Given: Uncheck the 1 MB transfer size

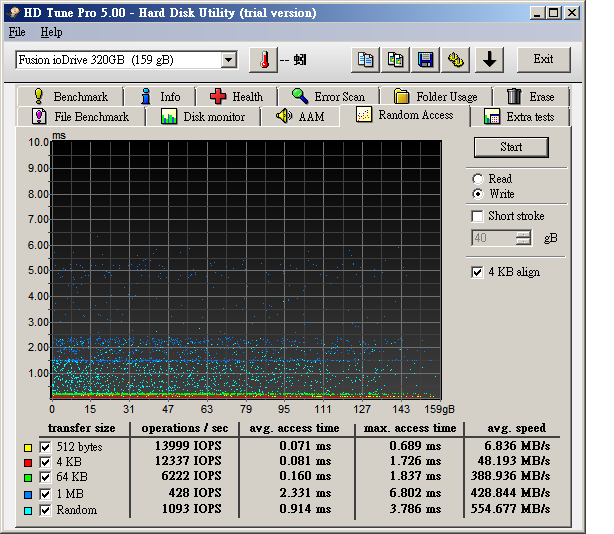Looking at the screenshot, I should point(45,494).
